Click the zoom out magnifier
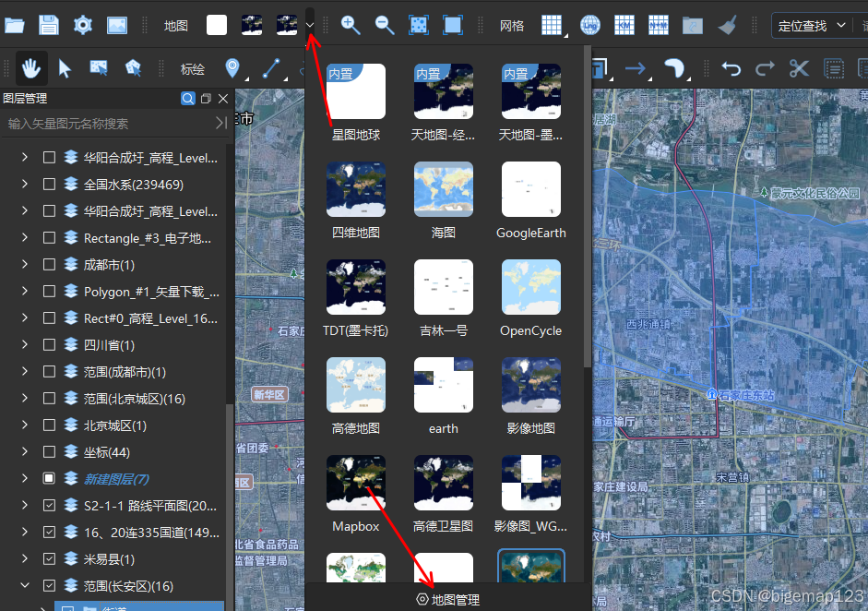The width and height of the screenshot is (868, 611). [x=384, y=26]
